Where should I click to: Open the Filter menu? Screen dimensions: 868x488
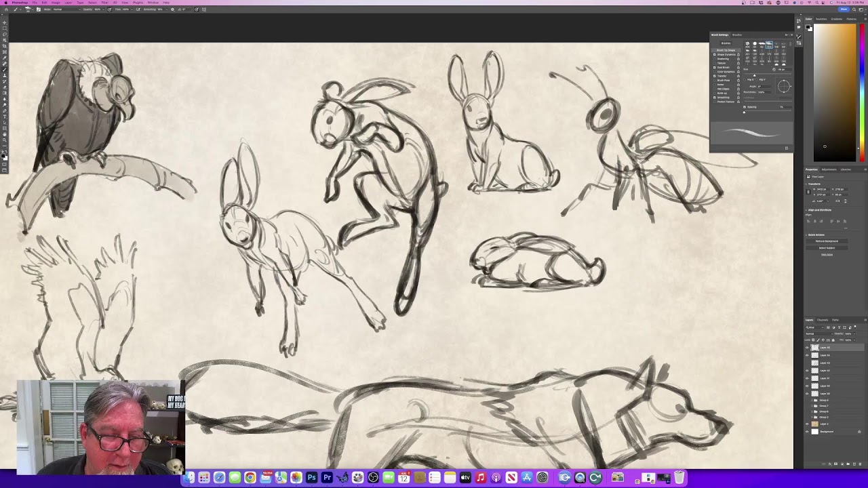click(x=104, y=3)
